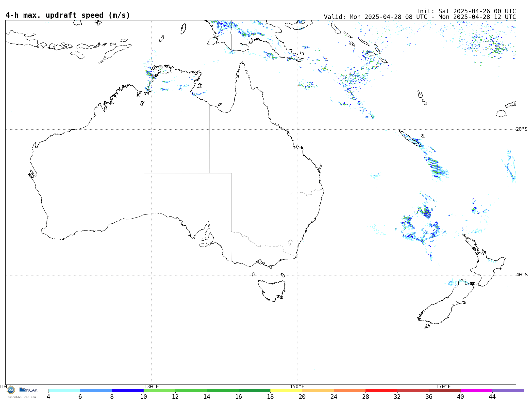532x400 pixels.
Task: Click the colorbar tick label '24'
Action: (334, 397)
